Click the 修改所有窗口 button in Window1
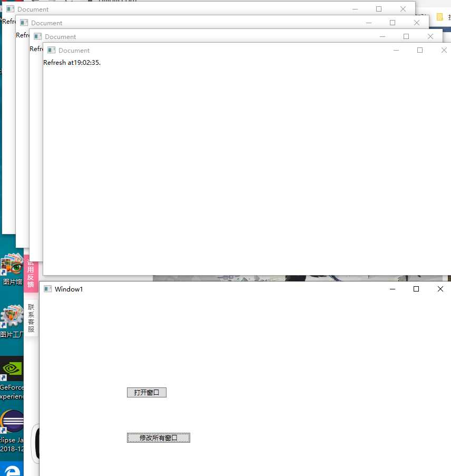 coord(159,438)
